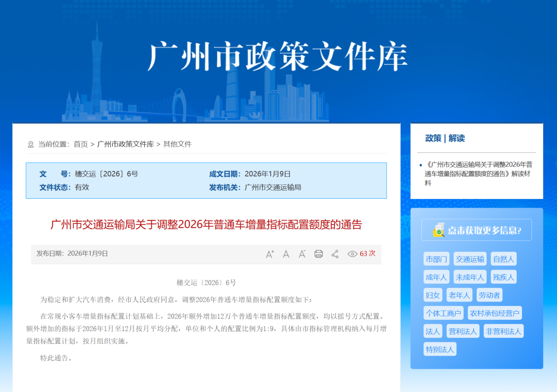Screen dimensions: 557x392
Task: Open 广州市政策文件库 breadcrumb link
Action: point(126,144)
